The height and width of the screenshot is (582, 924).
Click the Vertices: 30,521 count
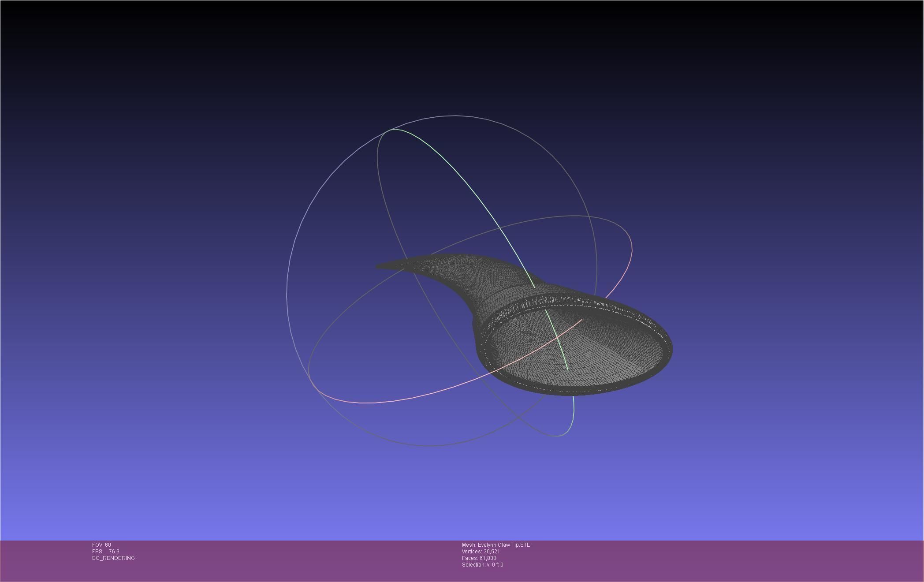click(481, 552)
